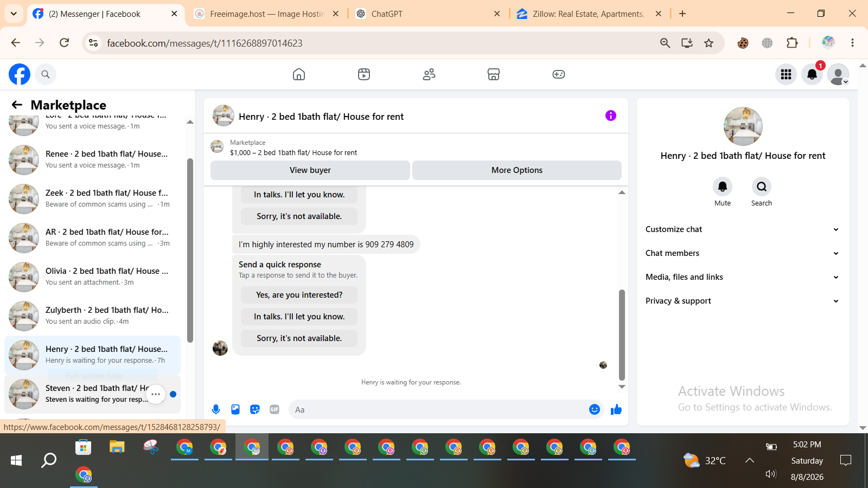Open the AR conversation
Screen dimensions: 868x488
(x=92, y=238)
